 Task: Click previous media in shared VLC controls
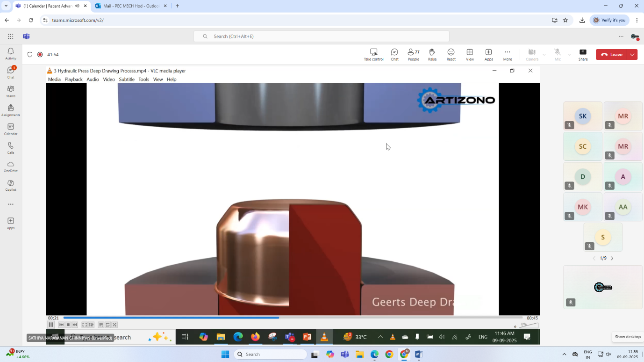tap(61, 325)
